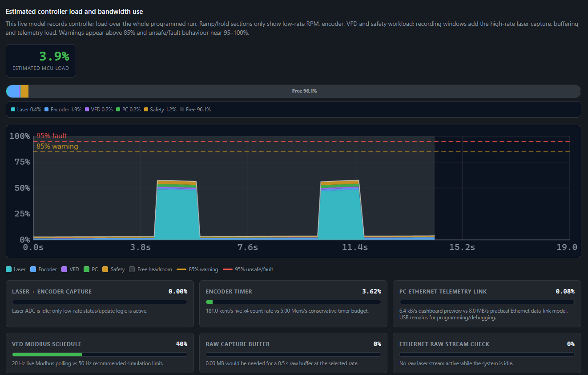Click the Laser 0.4% legend entry
Image resolution: width=588 pixels, height=375 pixels.
[x=26, y=110]
